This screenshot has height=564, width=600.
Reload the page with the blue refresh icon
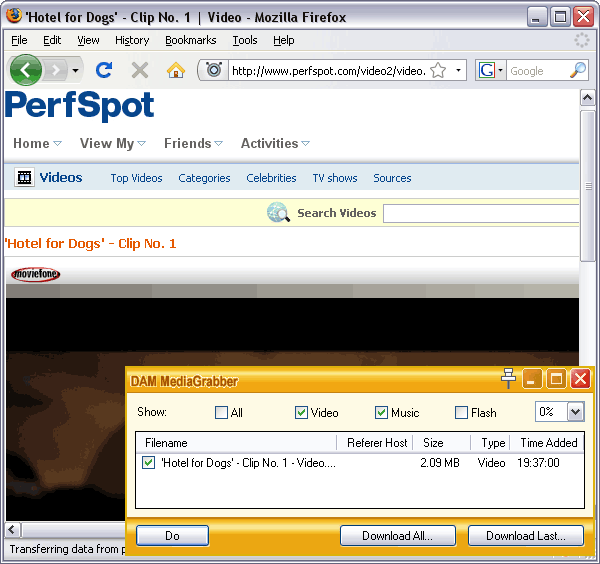click(x=104, y=70)
